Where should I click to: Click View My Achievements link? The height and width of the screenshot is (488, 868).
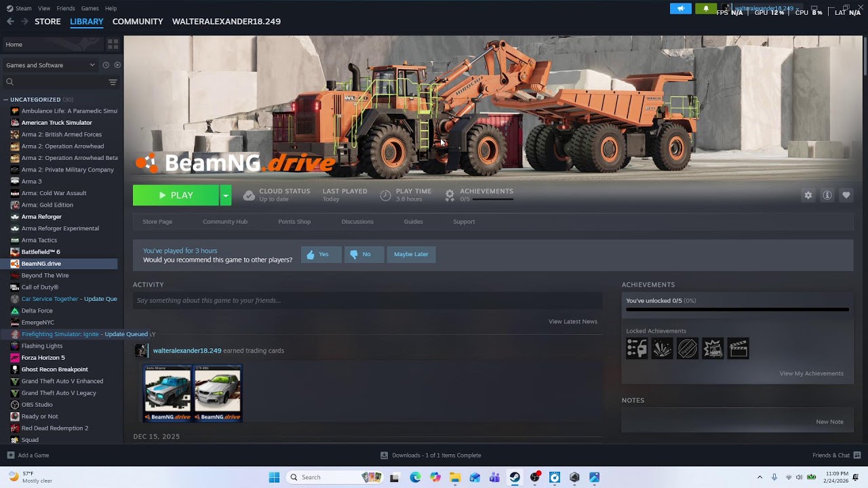pyautogui.click(x=812, y=373)
